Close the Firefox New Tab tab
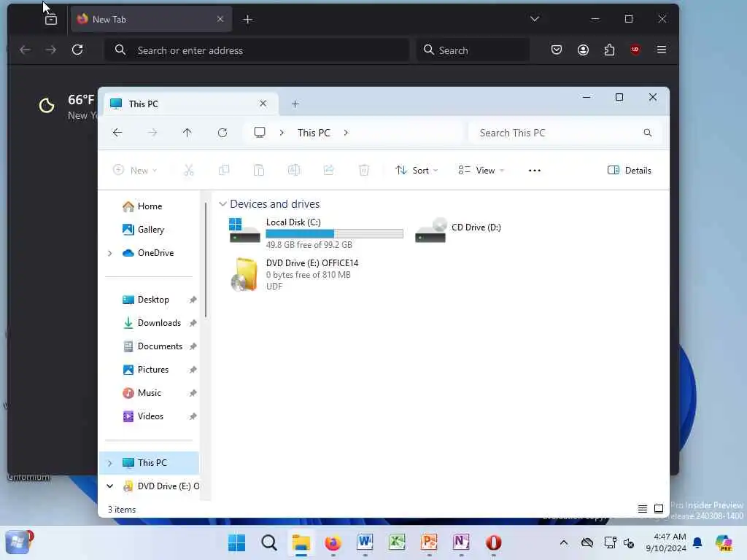The height and width of the screenshot is (560, 747). point(220,19)
